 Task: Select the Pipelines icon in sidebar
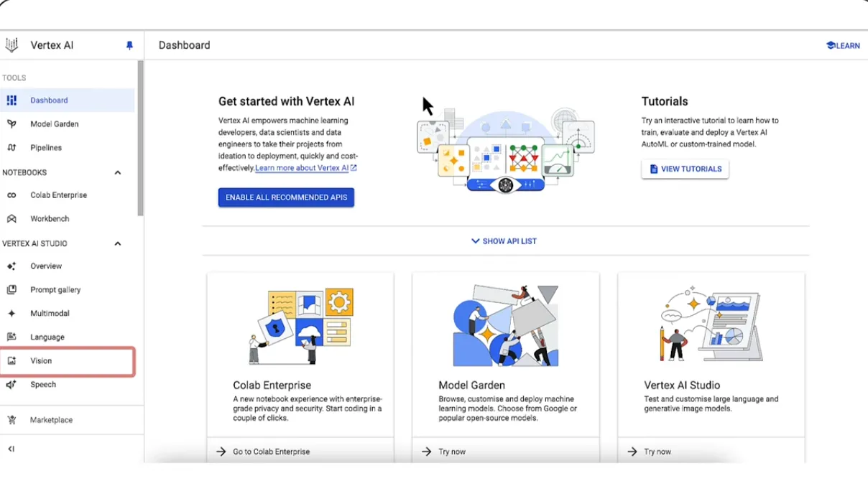click(x=11, y=148)
